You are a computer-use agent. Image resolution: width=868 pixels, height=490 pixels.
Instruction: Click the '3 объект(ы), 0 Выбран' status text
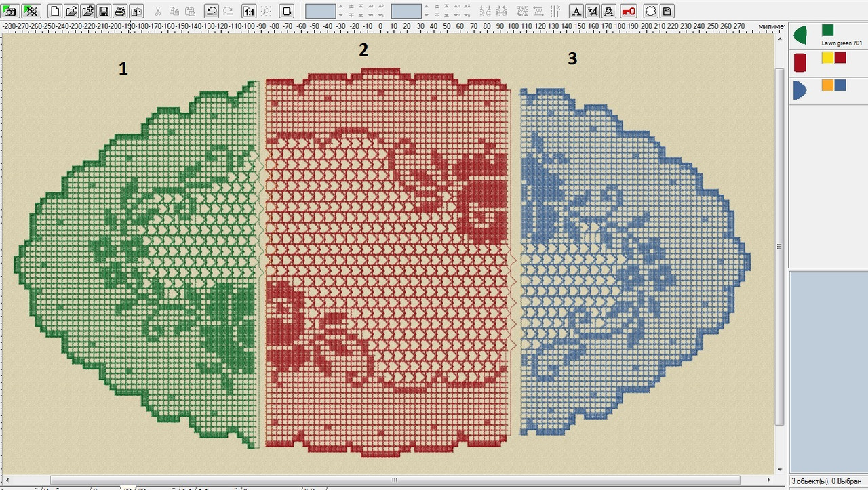(826, 481)
